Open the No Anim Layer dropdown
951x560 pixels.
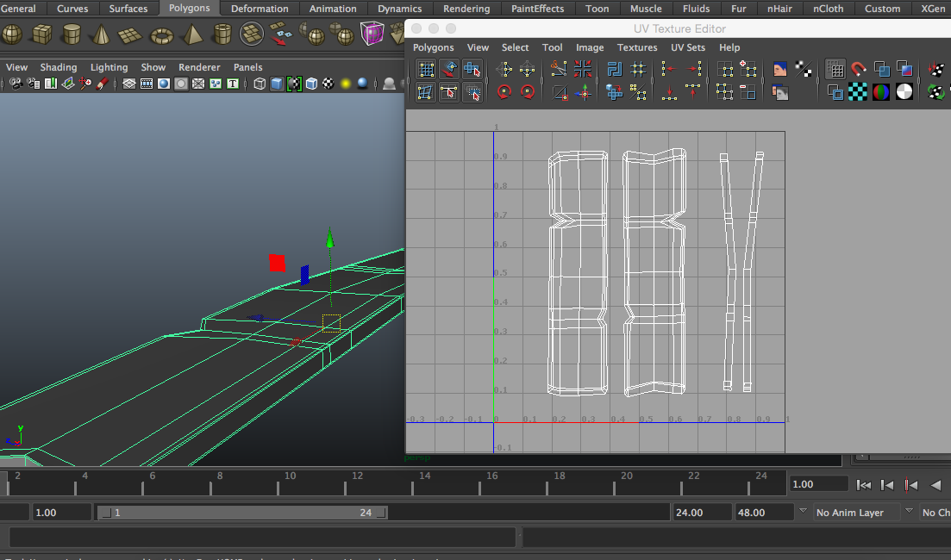click(x=854, y=512)
